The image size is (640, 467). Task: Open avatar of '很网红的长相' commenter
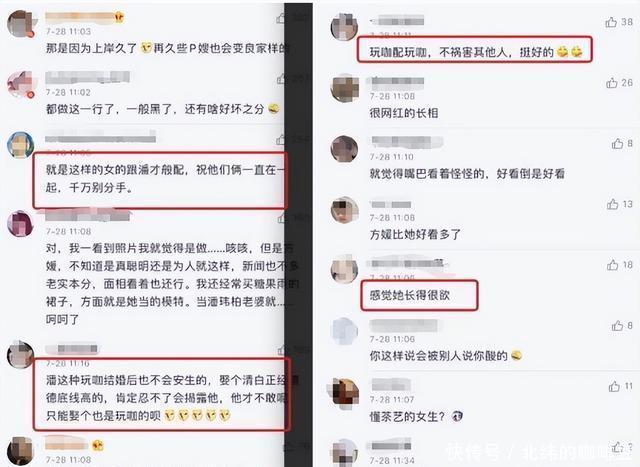click(x=344, y=88)
